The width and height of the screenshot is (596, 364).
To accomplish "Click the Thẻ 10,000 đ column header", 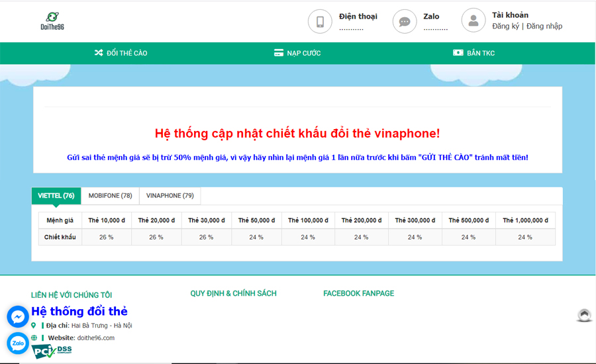I will tap(107, 220).
